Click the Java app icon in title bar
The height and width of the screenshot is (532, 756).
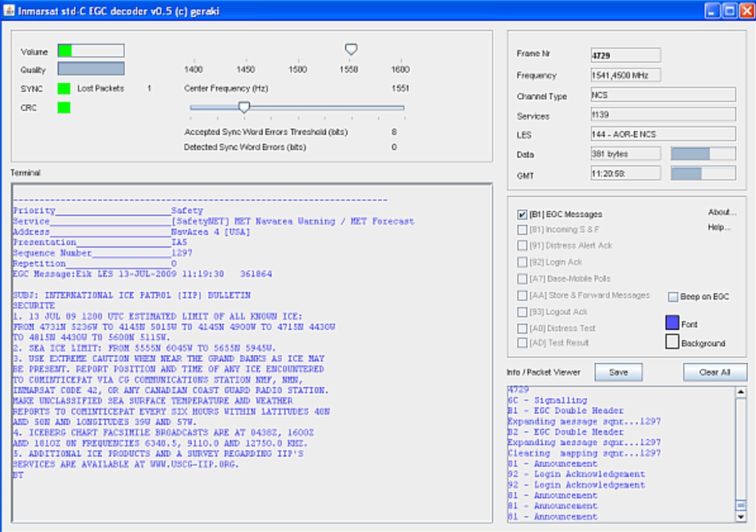[x=9, y=11]
